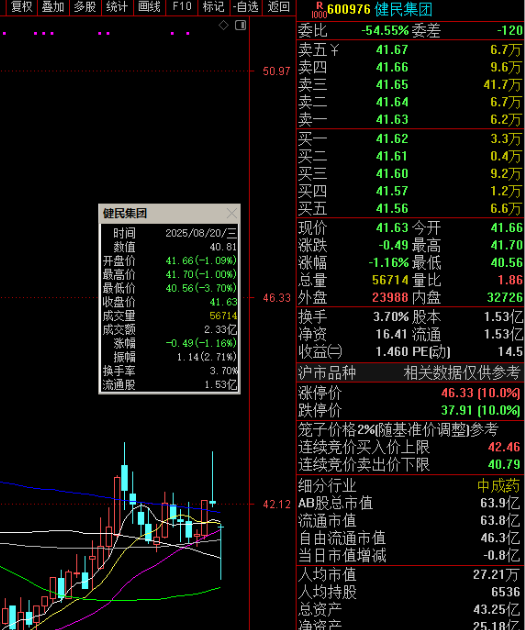The height and width of the screenshot is (630, 525).
Task: Open the 复权 adjustment option
Action: [21, 7]
